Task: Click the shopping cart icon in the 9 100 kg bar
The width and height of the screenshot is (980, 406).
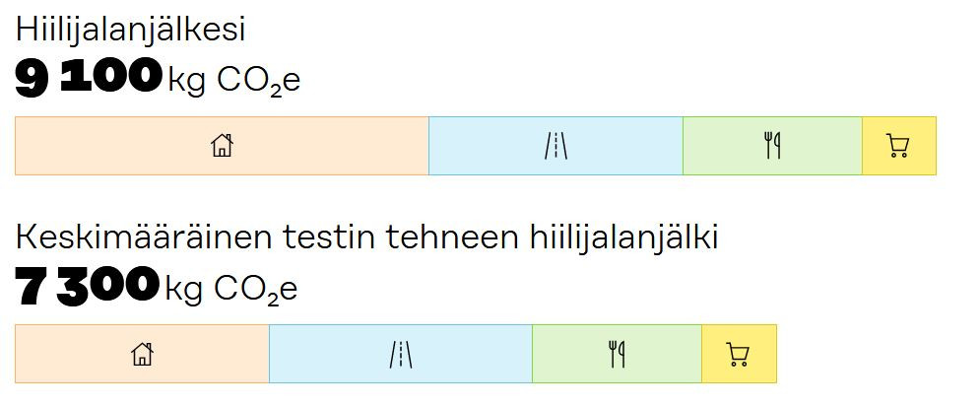Action: 897,147
